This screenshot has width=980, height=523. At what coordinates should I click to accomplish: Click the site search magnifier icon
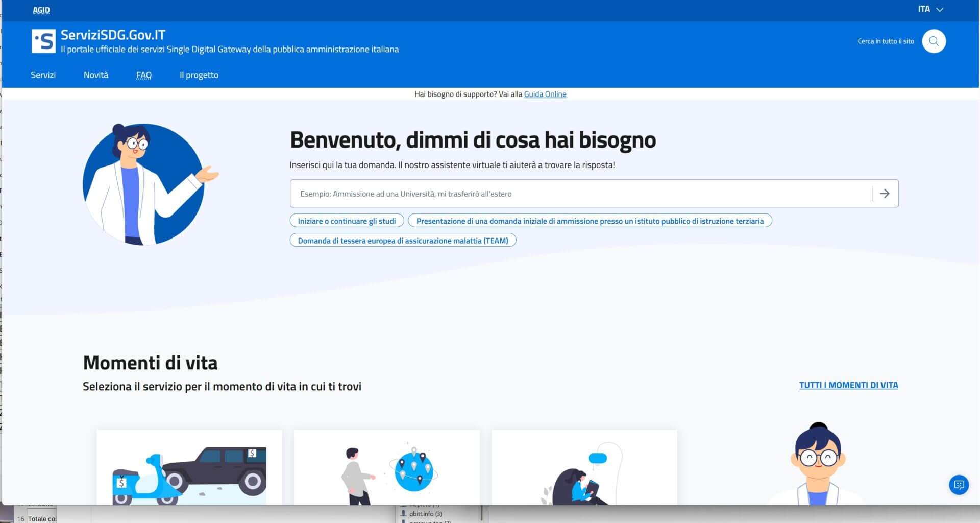934,41
